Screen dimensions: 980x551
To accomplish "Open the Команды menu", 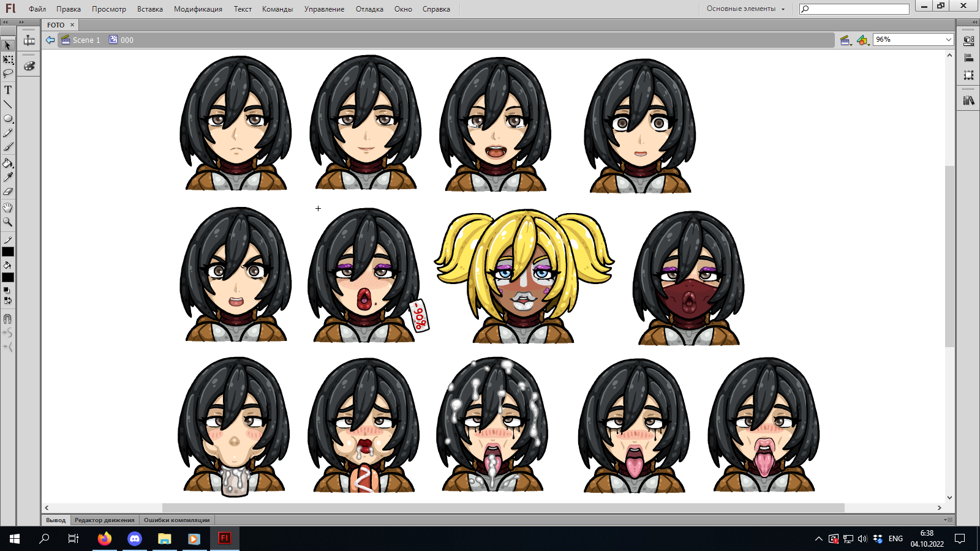I will click(x=277, y=9).
